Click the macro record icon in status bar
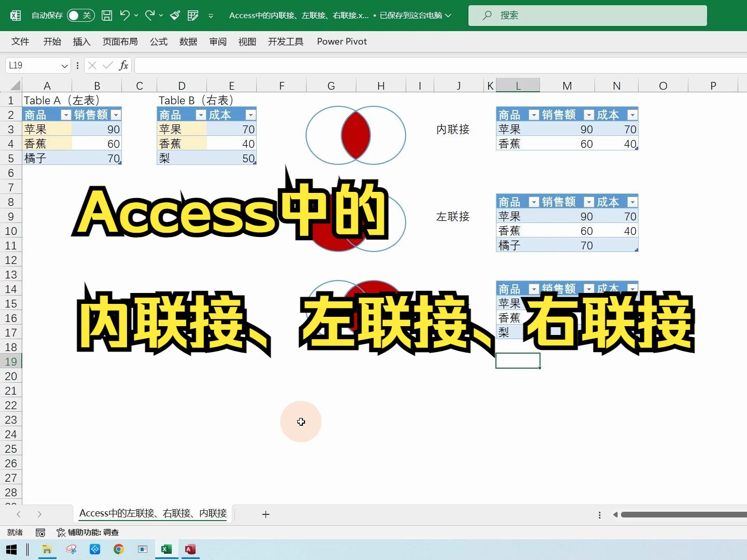The image size is (747, 560). pos(40,533)
